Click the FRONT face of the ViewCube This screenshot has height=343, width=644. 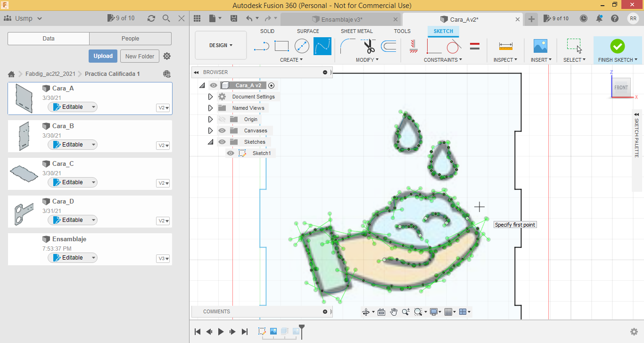[621, 88]
